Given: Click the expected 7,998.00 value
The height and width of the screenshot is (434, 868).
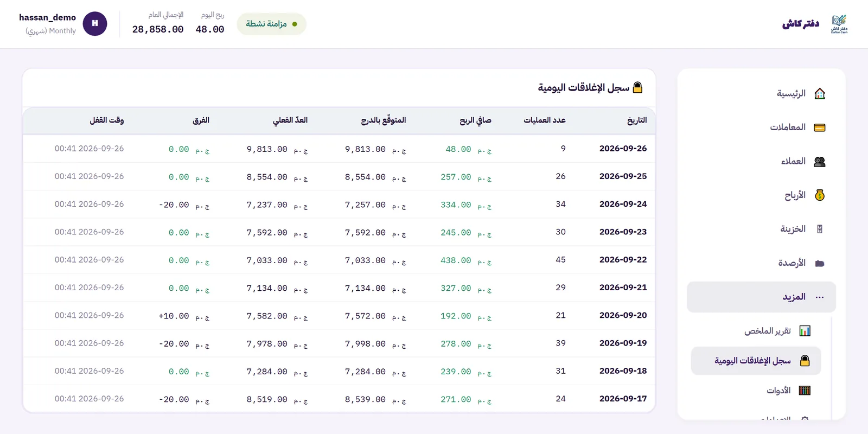Looking at the screenshot, I should pyautogui.click(x=375, y=344).
